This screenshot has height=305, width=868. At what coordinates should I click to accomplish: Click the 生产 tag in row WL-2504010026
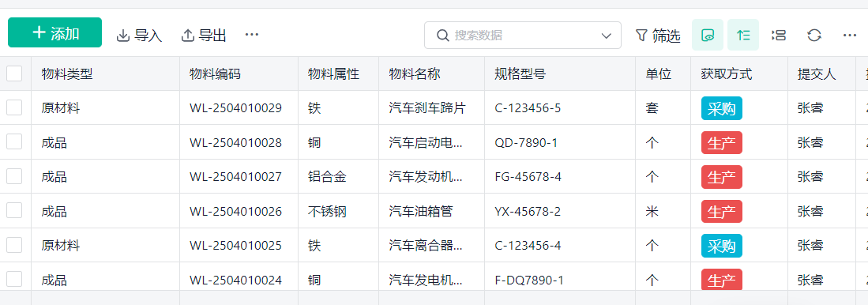[721, 212]
